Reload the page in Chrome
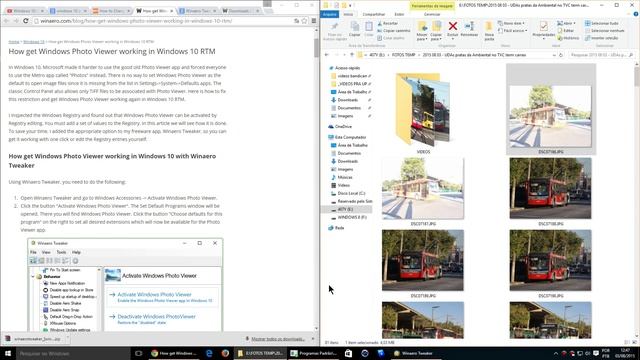This screenshot has width=640, height=360. (x=26, y=21)
